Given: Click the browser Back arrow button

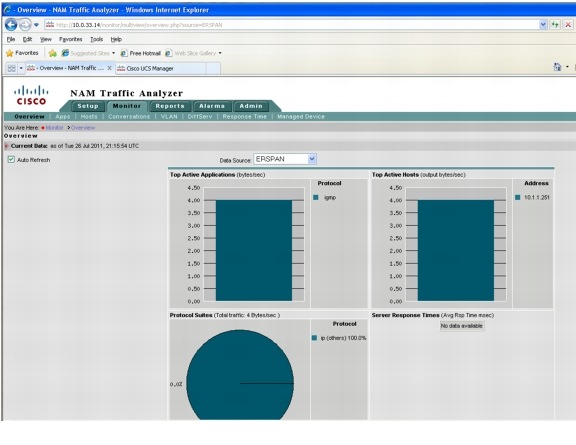Looking at the screenshot, I should [x=11, y=25].
